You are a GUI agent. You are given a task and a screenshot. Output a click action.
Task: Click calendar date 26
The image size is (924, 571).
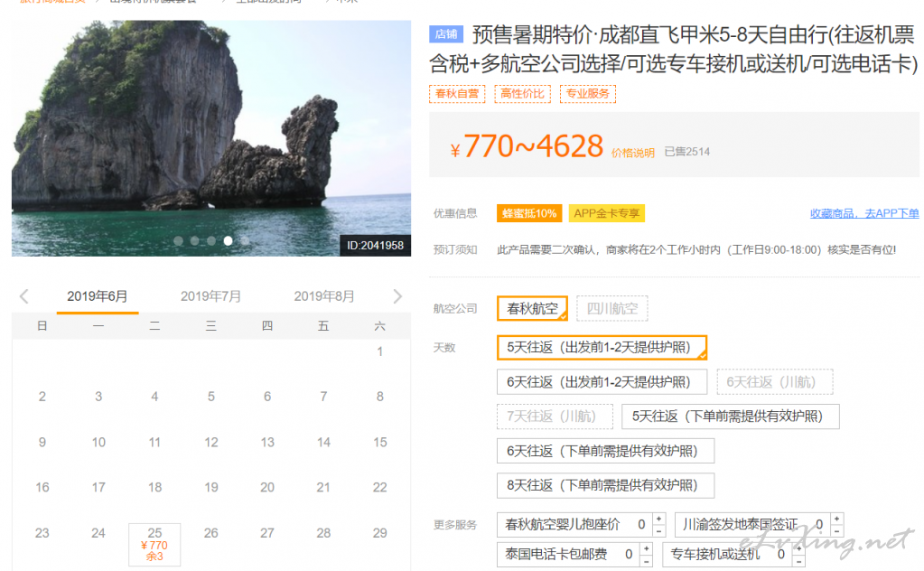211,533
